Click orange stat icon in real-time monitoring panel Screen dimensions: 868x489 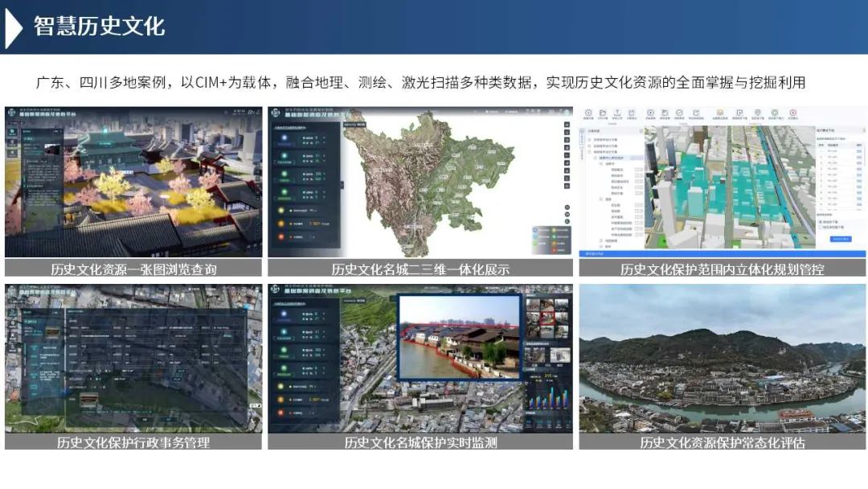click(280, 400)
